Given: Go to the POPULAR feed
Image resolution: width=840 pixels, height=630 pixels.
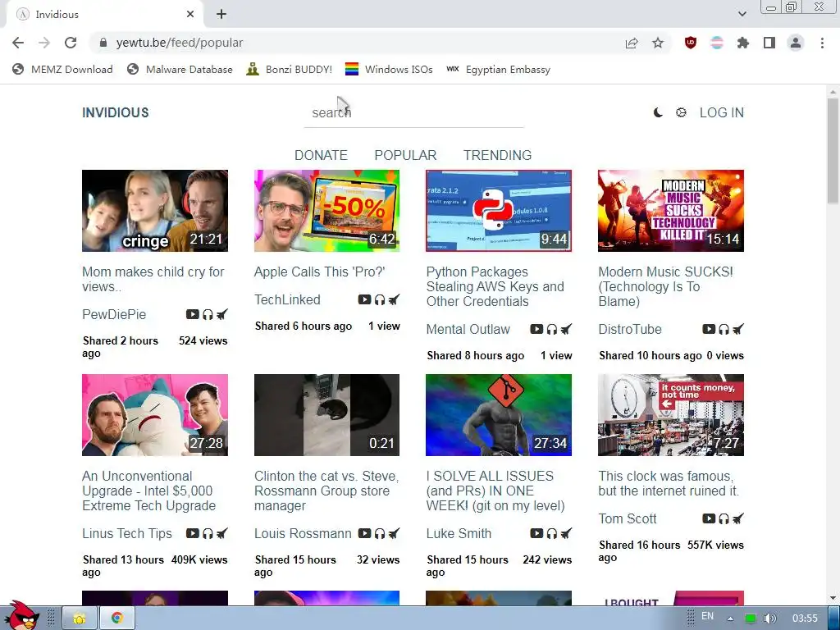Looking at the screenshot, I should 405,155.
